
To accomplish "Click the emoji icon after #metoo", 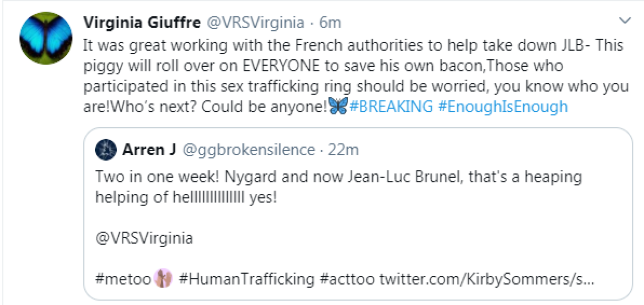I will click(x=165, y=279).
